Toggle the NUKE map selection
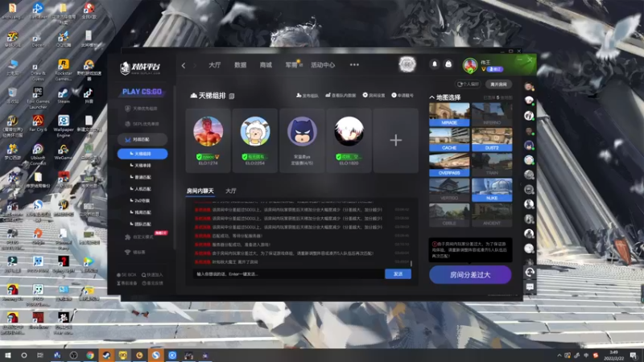This screenshot has width=644, height=362. tap(492, 190)
